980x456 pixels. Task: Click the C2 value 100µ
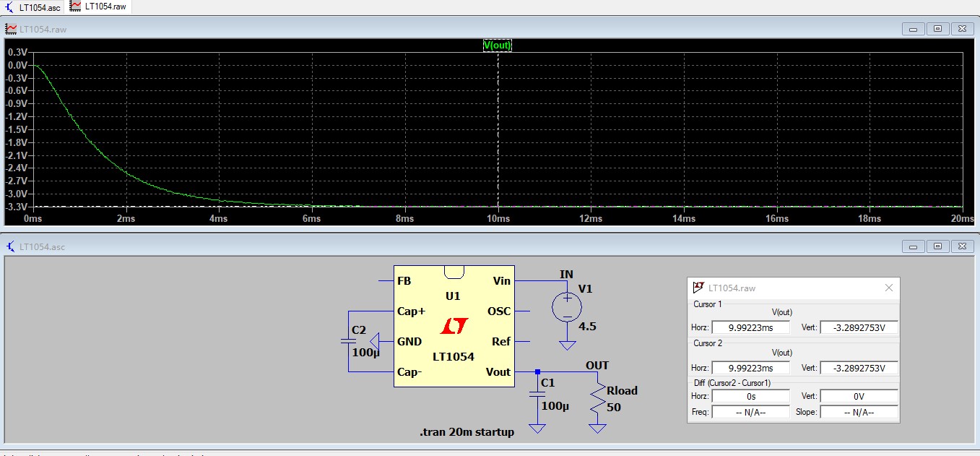pyautogui.click(x=365, y=353)
